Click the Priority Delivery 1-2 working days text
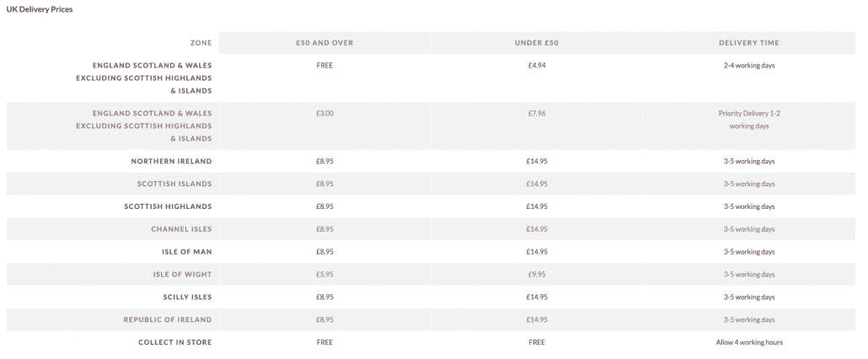868x359 pixels. (749, 120)
